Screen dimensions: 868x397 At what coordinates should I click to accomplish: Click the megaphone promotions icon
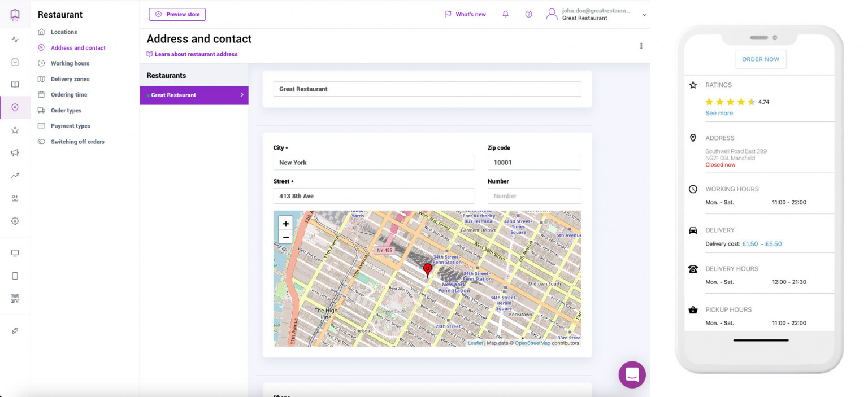click(x=15, y=152)
